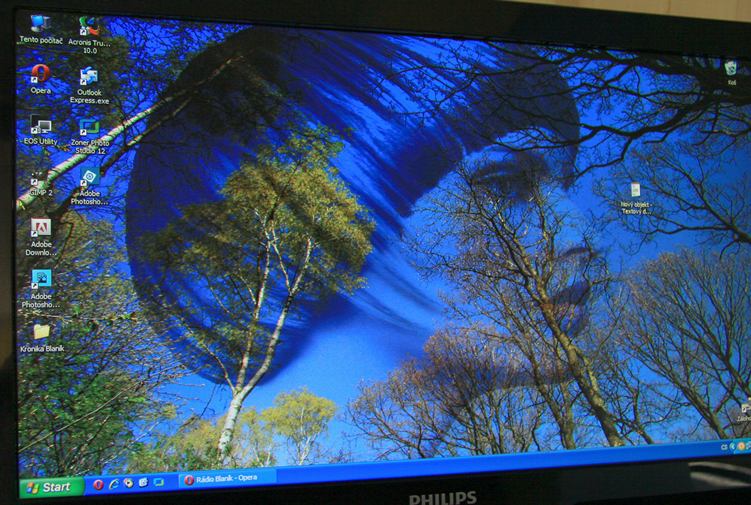Click Internet Explorer icon in Quick Launch
Image resolution: width=751 pixels, height=505 pixels.
(x=114, y=484)
